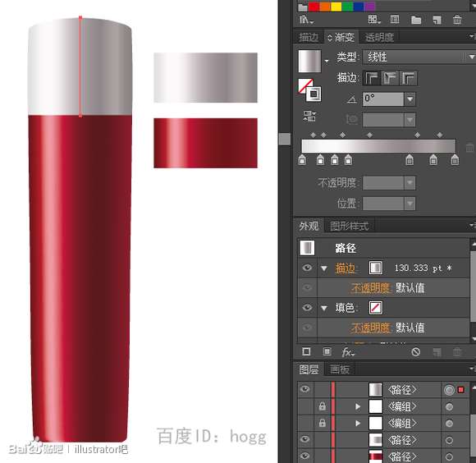Image resolution: width=476 pixels, height=463 pixels.
Task: Click the gray gradient rectangle on canvas
Action: pyautogui.click(x=205, y=77)
